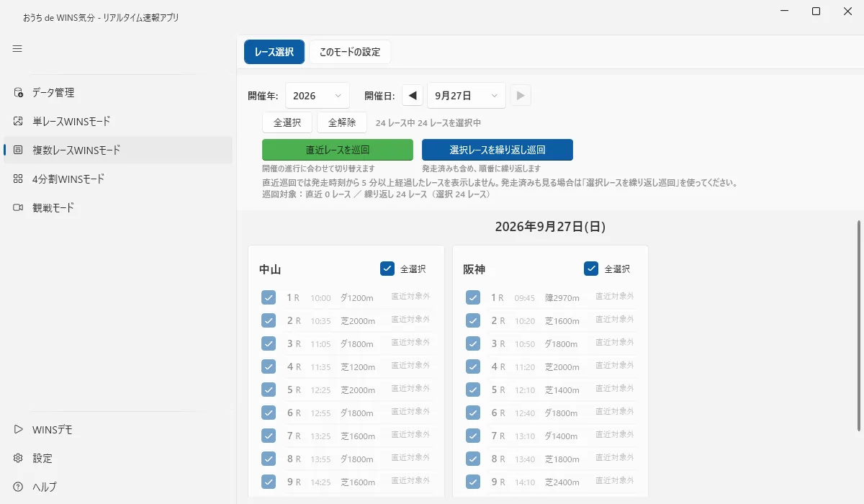Click the 中山 racecourse heading
864x504 pixels.
pyautogui.click(x=270, y=269)
